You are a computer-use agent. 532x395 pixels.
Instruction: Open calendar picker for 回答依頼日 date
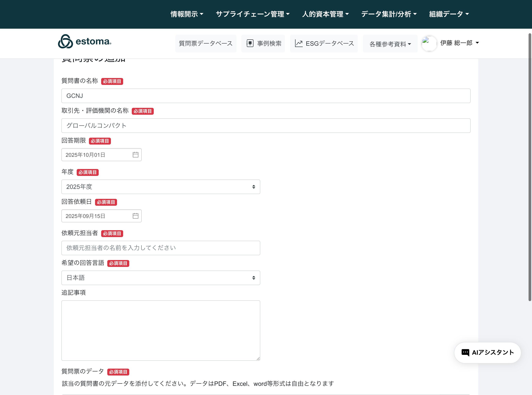click(135, 216)
